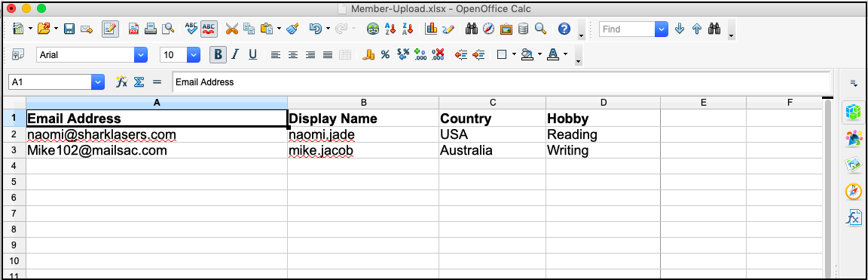Image resolution: width=868 pixels, height=280 pixels.
Task: Open the font color dropdown arrow
Action: tap(565, 54)
